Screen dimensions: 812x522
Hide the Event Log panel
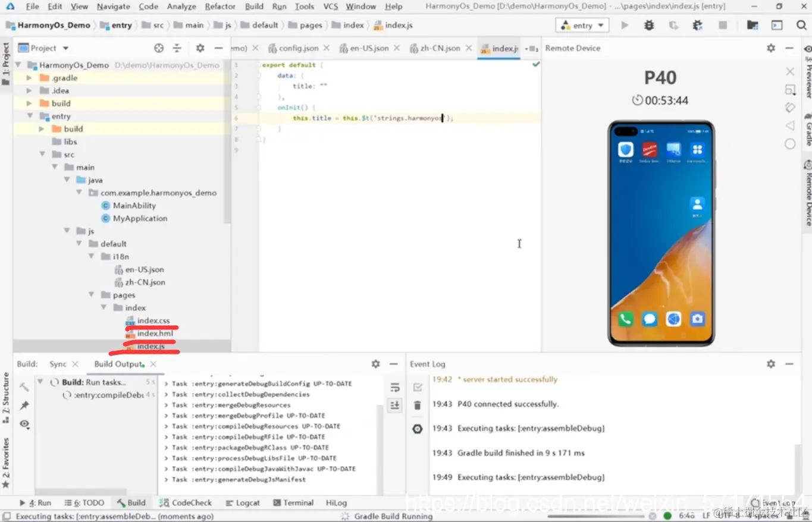[x=789, y=364]
